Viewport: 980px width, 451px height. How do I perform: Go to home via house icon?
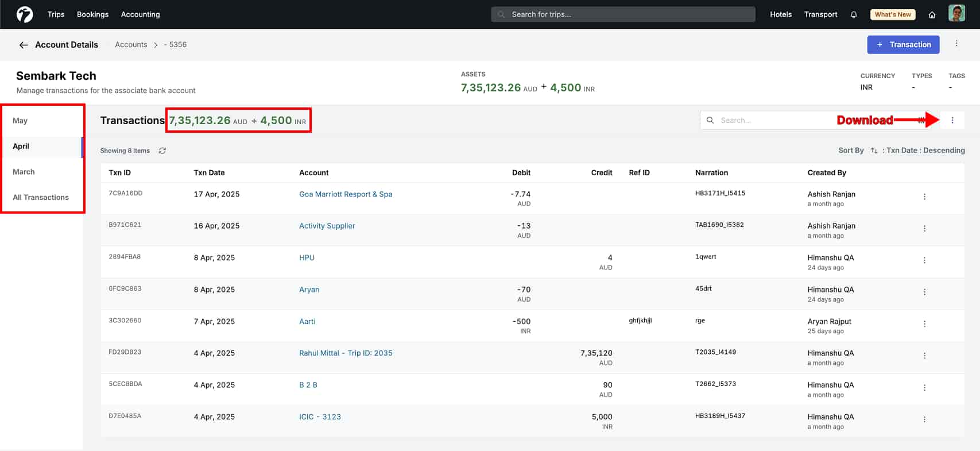click(932, 15)
